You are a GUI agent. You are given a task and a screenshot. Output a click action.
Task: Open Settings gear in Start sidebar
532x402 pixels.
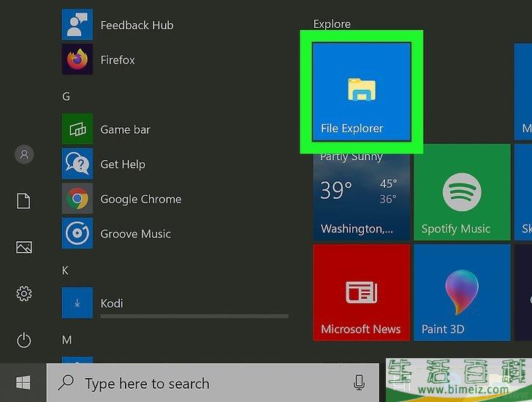(x=24, y=293)
